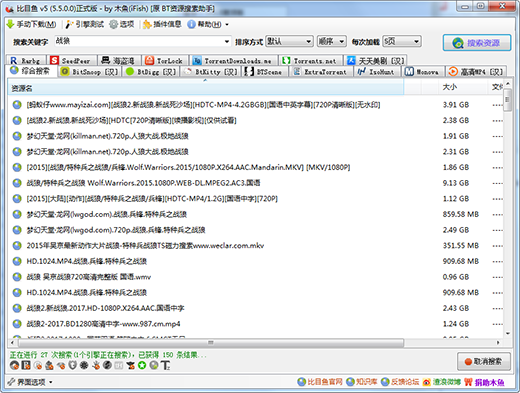Switch to the BtDigg tab
This screenshot has width=520, height=393.
[x=151, y=72]
